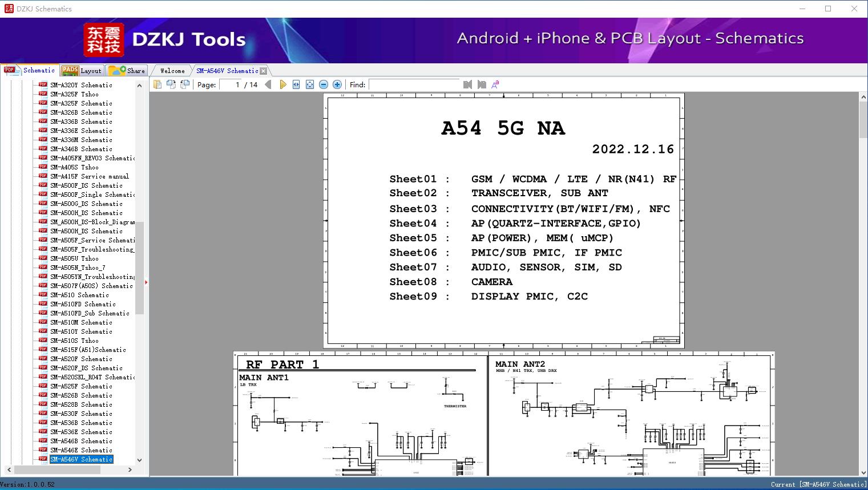Select SM-A536E Schematic in the tree

(x=81, y=432)
